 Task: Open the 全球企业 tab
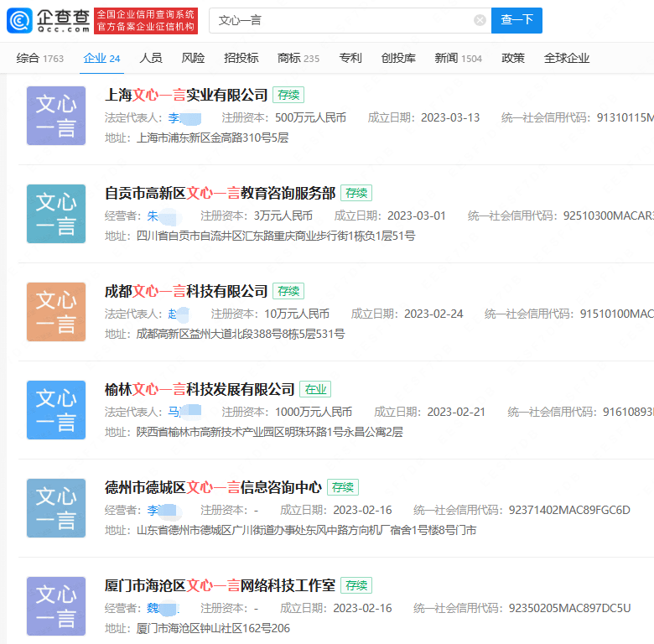pyautogui.click(x=567, y=58)
